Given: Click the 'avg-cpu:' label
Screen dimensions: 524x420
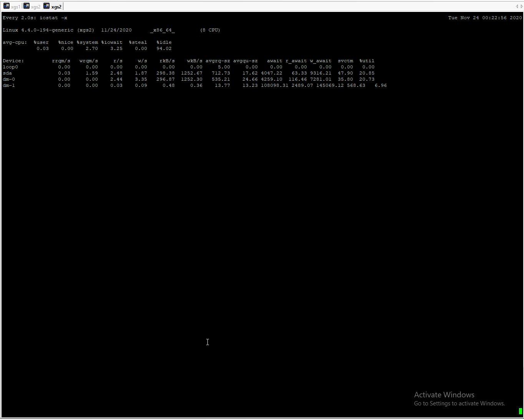Looking at the screenshot, I should (x=15, y=42).
